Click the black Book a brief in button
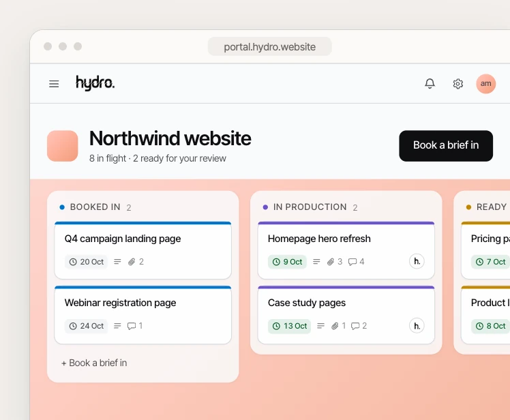The image size is (510, 420). click(x=446, y=146)
